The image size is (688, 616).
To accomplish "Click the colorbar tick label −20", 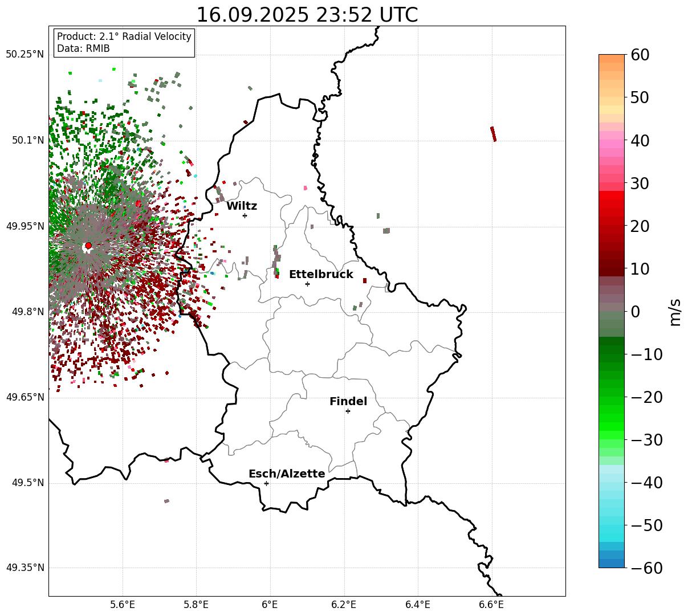I will 646,397.
